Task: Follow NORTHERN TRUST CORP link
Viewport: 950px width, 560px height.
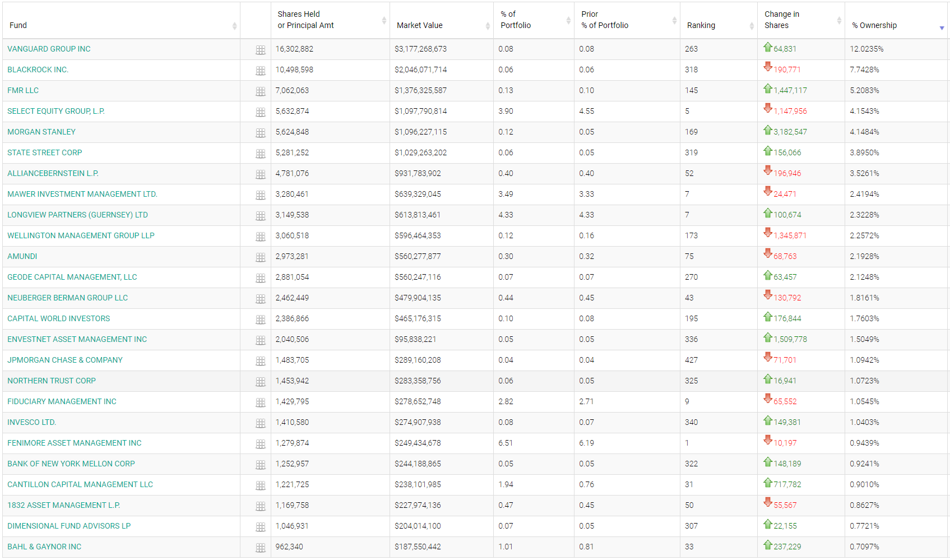Action: pos(52,381)
